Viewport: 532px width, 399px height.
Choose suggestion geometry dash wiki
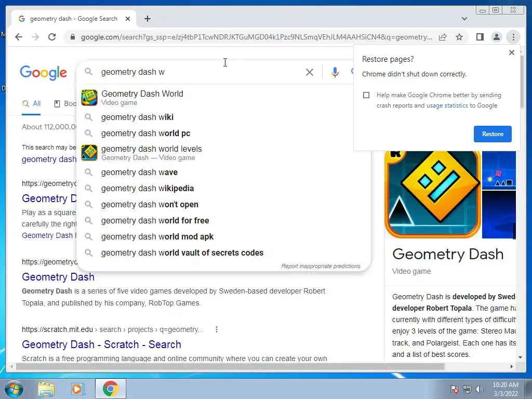click(x=224, y=117)
